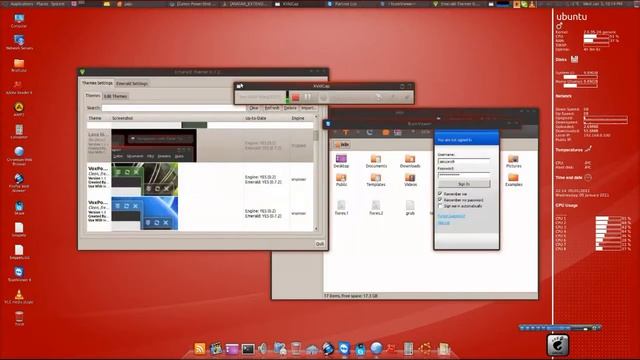Toggle the Remember my password checkbox

click(440, 200)
